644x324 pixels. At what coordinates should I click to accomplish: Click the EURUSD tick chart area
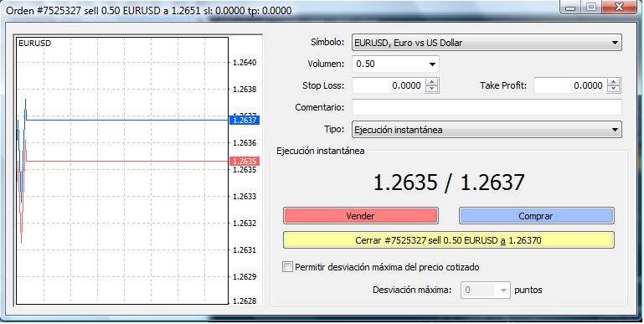[122, 171]
